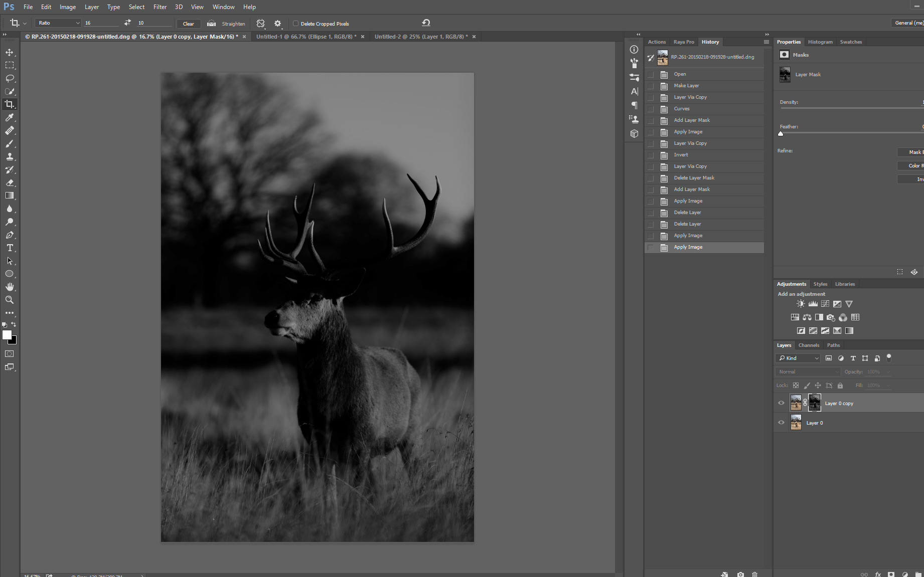
Task: Enable the Delete Cropped Pixels option
Action: pyautogui.click(x=295, y=24)
